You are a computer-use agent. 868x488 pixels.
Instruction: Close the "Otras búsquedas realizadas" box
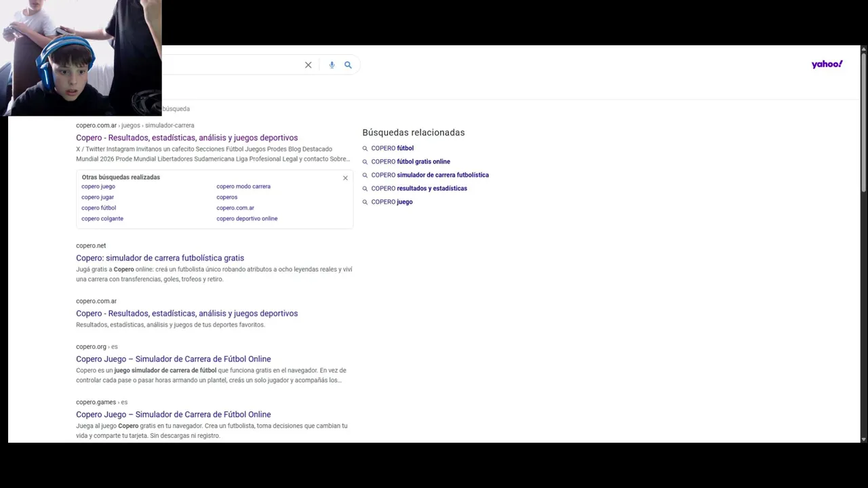(345, 178)
